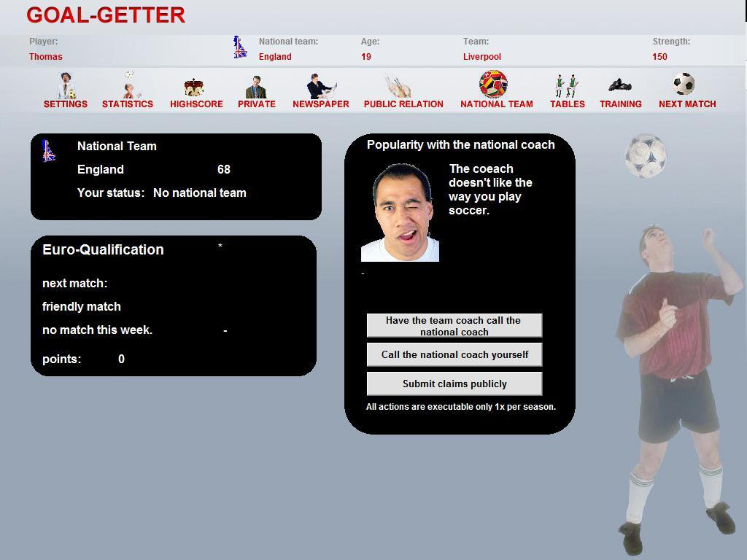Click the player name Thomas
This screenshot has height=560, width=747.
click(46, 57)
